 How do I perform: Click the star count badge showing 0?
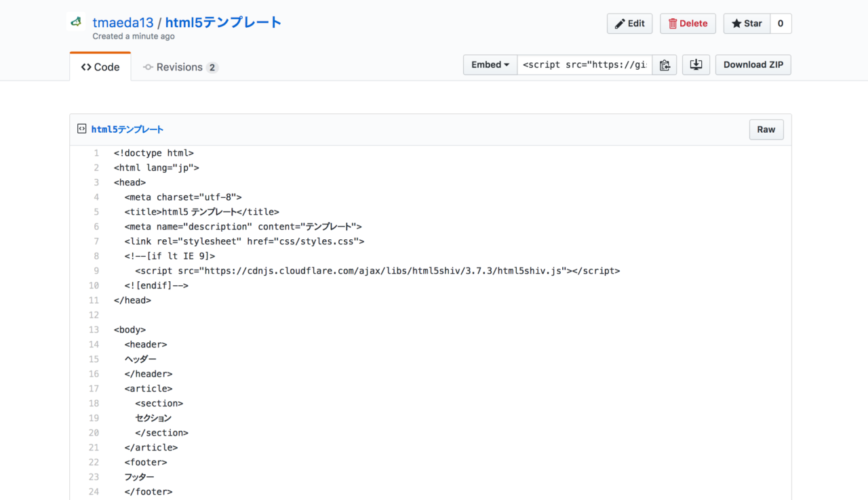click(780, 24)
